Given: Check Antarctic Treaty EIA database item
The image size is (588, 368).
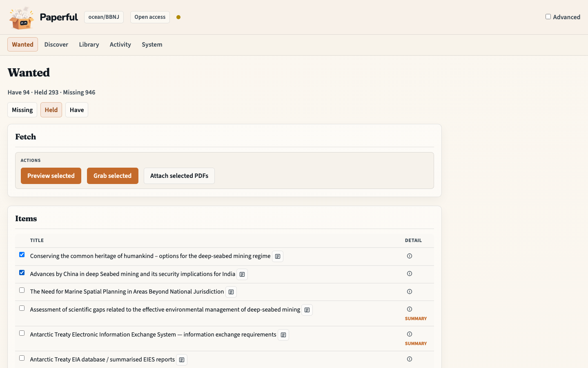Looking at the screenshot, I should point(22,358).
